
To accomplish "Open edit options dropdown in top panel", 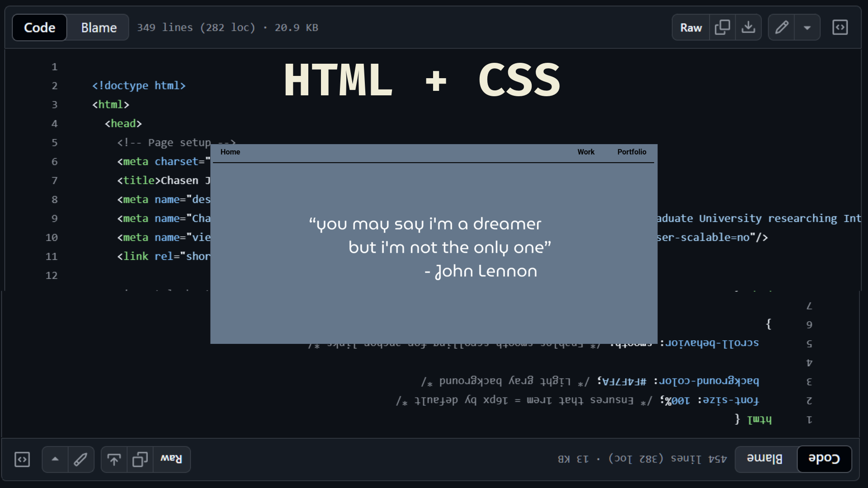I will pos(807,28).
